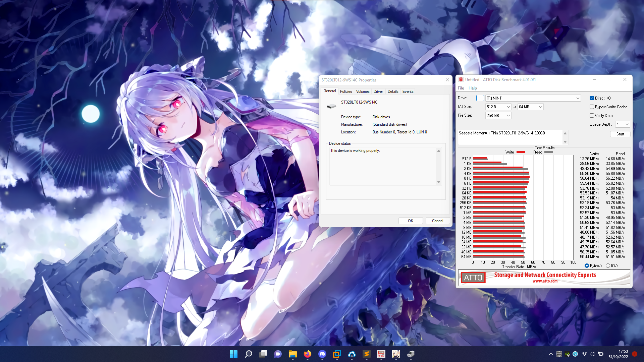
Task: Enable the Verify Data checkbox
Action: [x=592, y=116]
